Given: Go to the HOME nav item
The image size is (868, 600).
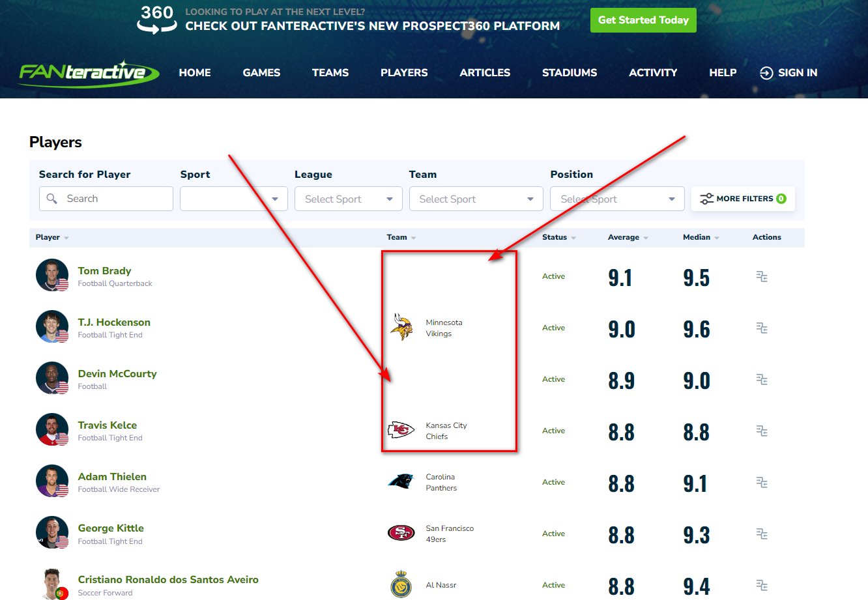Looking at the screenshot, I should pyautogui.click(x=195, y=73).
